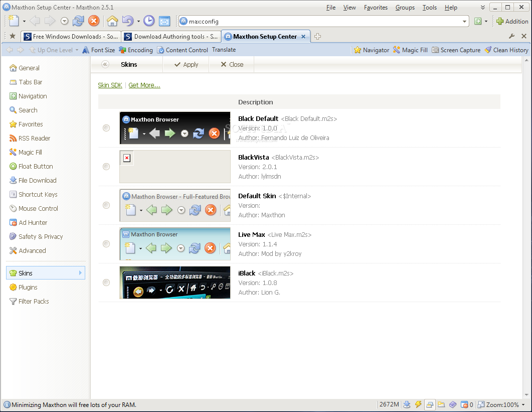Open the History clock icon

click(x=149, y=21)
